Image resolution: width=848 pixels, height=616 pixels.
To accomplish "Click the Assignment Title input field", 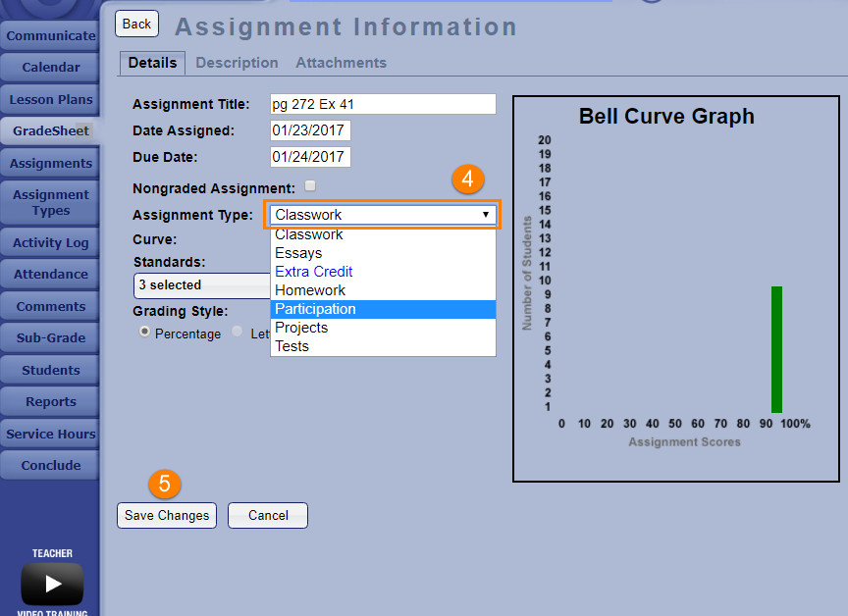I will click(383, 104).
